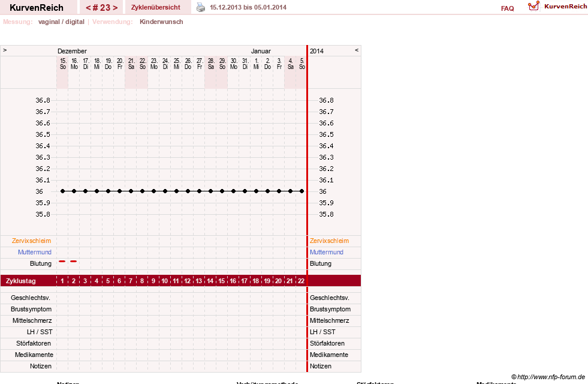Click the 36.8 label on the left axis
Viewport: 588px width, 384px height.
pyautogui.click(x=43, y=100)
